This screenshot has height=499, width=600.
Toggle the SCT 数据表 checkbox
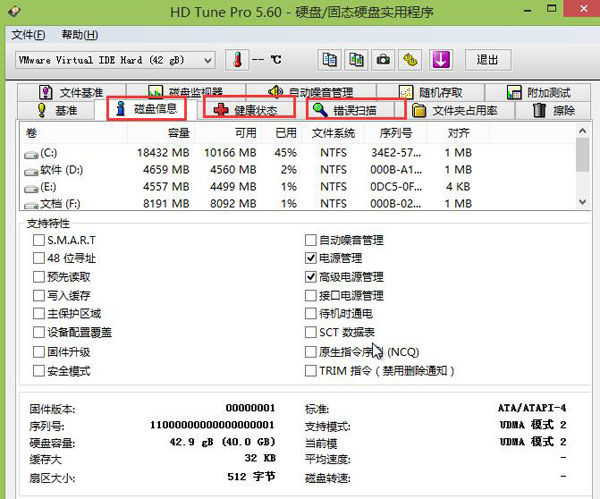click(311, 332)
